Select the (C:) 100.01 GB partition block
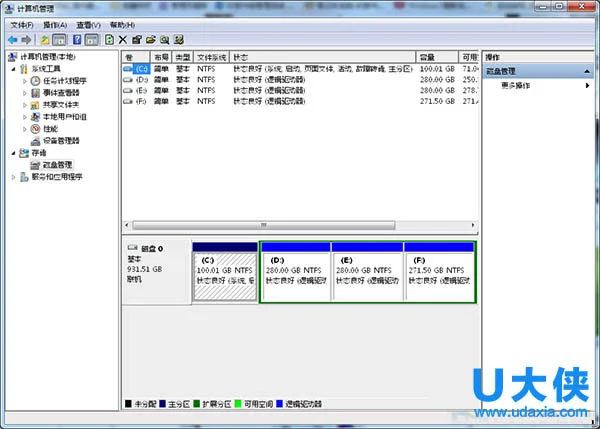 225,272
